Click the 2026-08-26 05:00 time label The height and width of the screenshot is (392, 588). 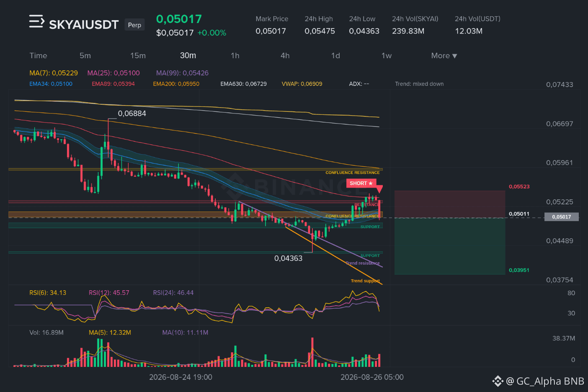(372, 377)
